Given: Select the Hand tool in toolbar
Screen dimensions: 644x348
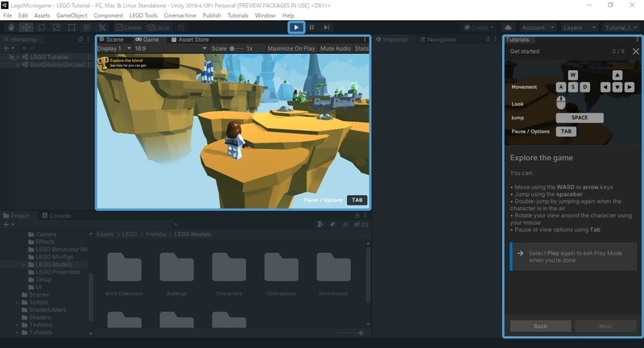Looking at the screenshot, I should coord(11,27).
